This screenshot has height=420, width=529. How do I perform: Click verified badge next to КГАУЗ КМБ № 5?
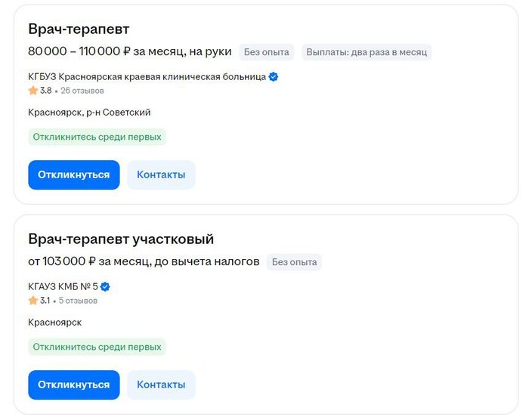pyautogui.click(x=105, y=287)
